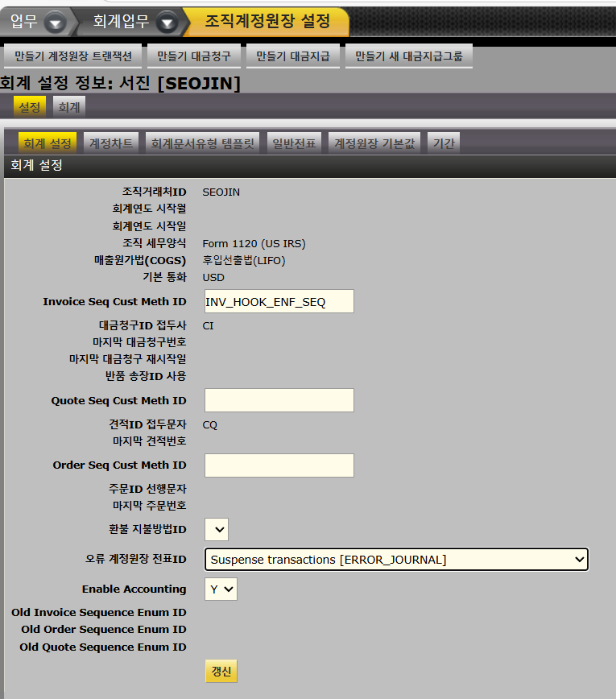Click the 반품 송장ID 사용 label
Screen dimensions: 616x699
[x=146, y=376]
